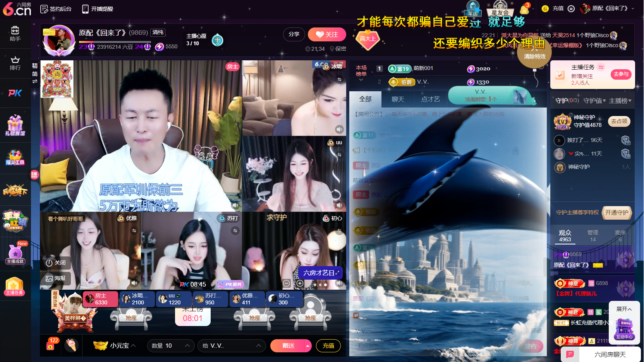The height and width of the screenshot is (362, 644).
Task: Toggle sound on 优雅 video tile
Action: [x=134, y=283]
